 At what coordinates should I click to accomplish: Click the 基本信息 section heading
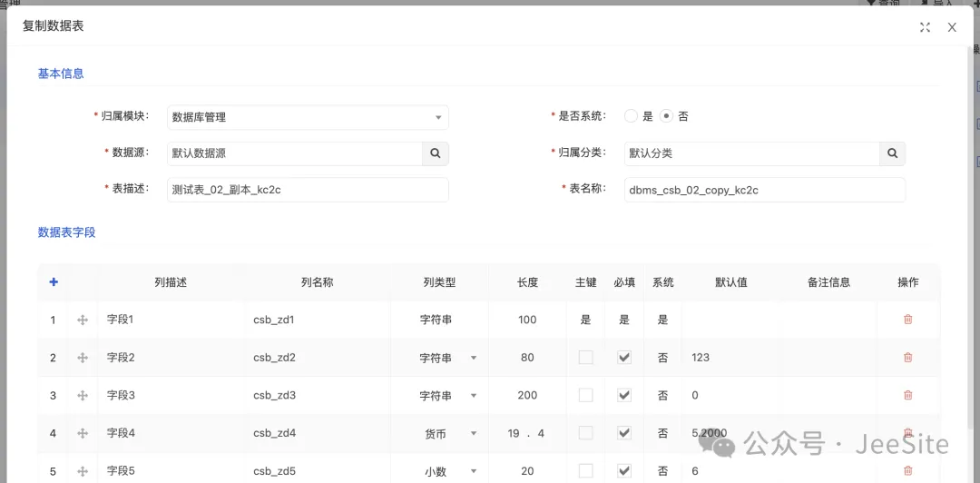(x=61, y=74)
